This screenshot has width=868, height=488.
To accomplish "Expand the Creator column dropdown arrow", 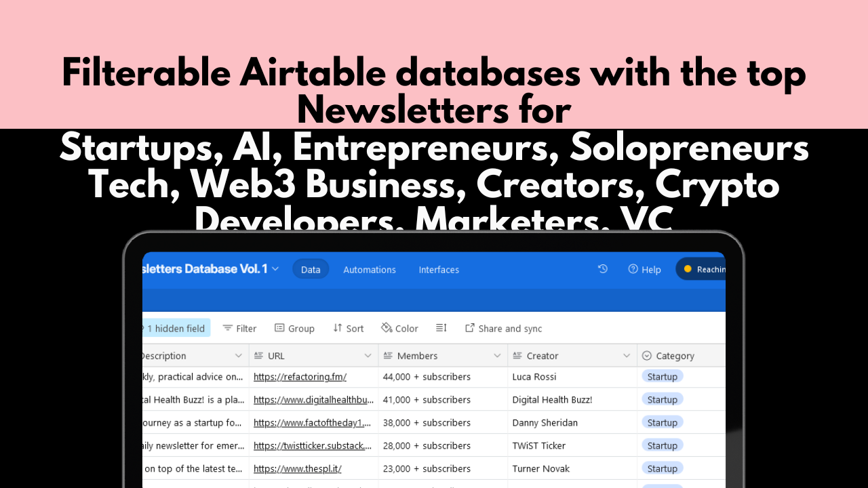I will (x=627, y=356).
